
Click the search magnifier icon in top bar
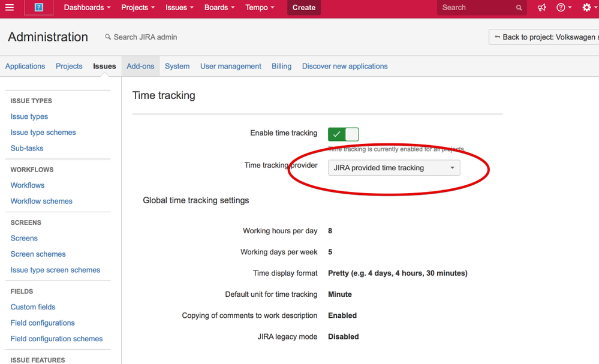tap(519, 8)
